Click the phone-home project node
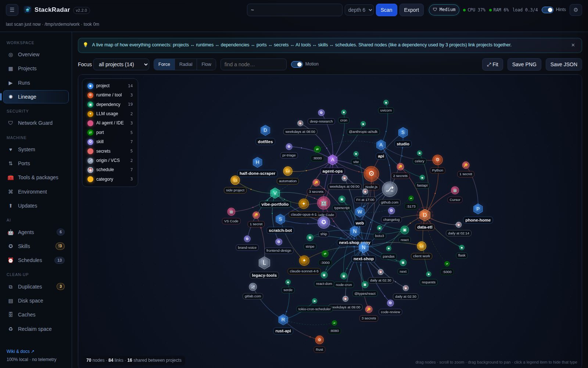 coord(478,209)
